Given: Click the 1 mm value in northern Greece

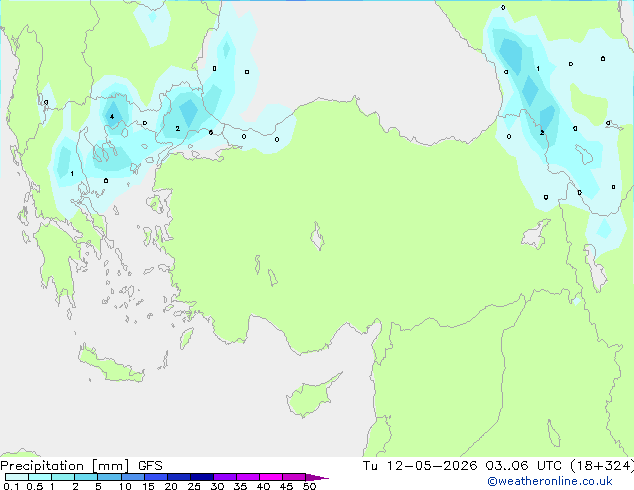Looking at the screenshot, I should [x=72, y=174].
